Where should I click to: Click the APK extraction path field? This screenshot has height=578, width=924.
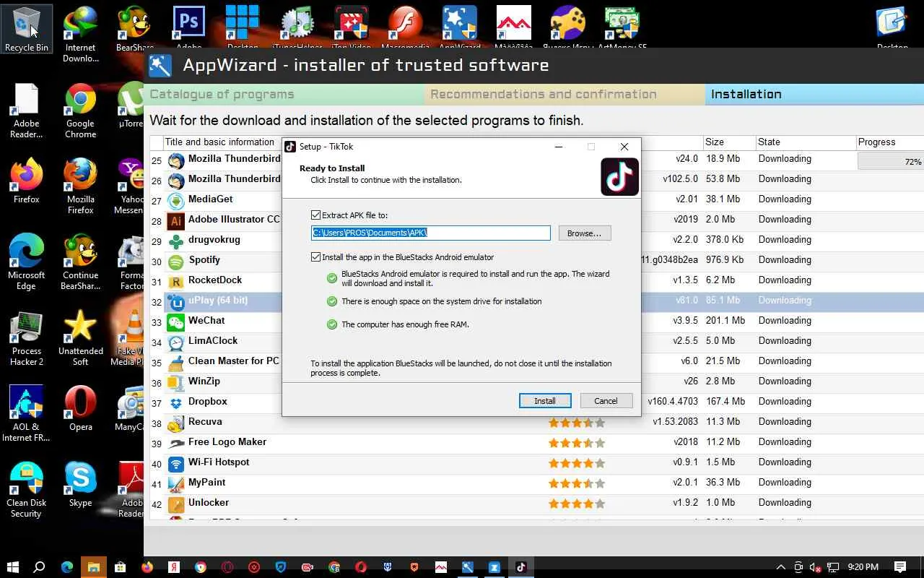tap(430, 233)
